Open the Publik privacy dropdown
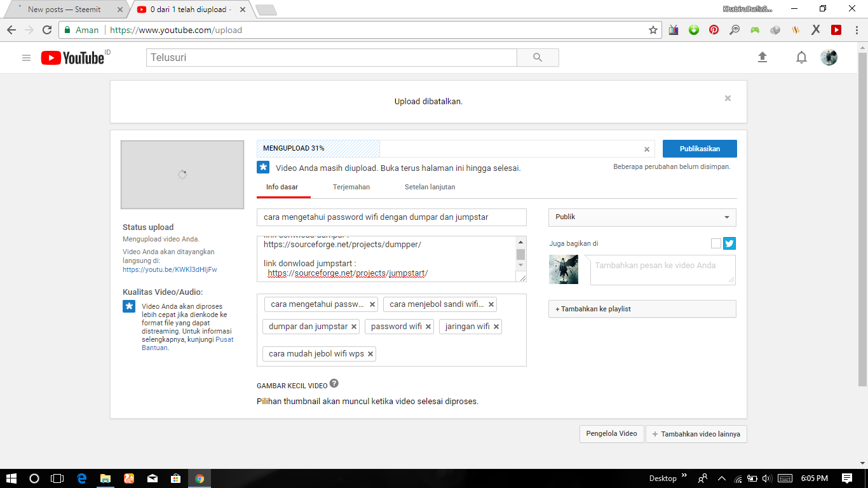 [642, 217]
